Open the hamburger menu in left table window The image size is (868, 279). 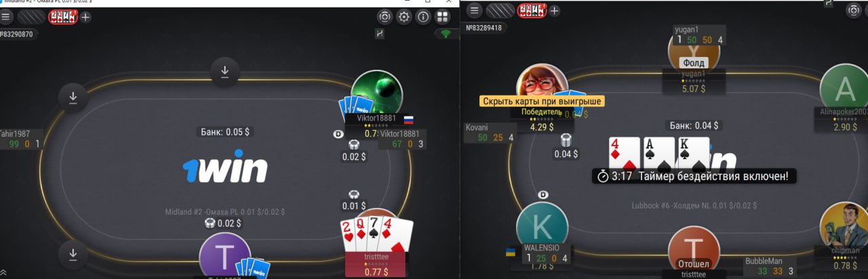click(5, 17)
